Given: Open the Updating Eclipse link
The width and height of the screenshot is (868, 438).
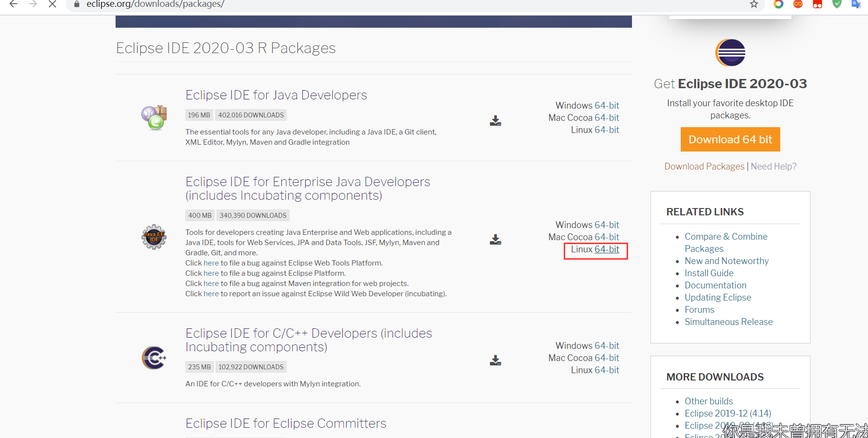Looking at the screenshot, I should click(x=718, y=298).
